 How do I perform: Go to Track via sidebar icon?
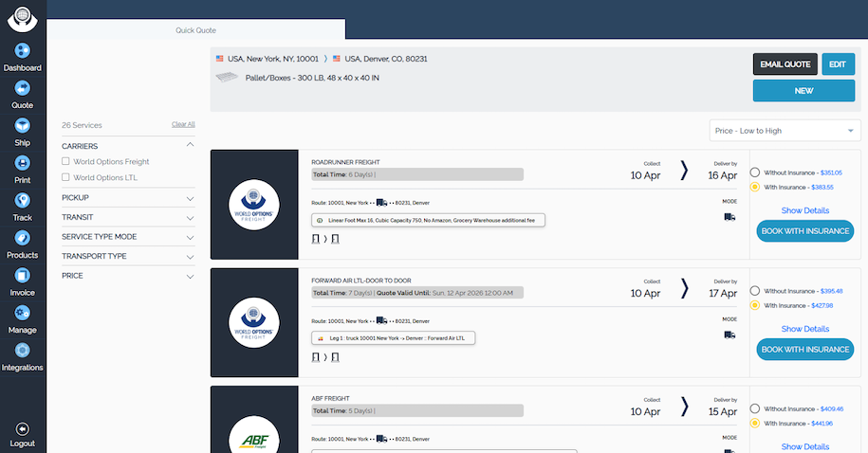[23, 200]
